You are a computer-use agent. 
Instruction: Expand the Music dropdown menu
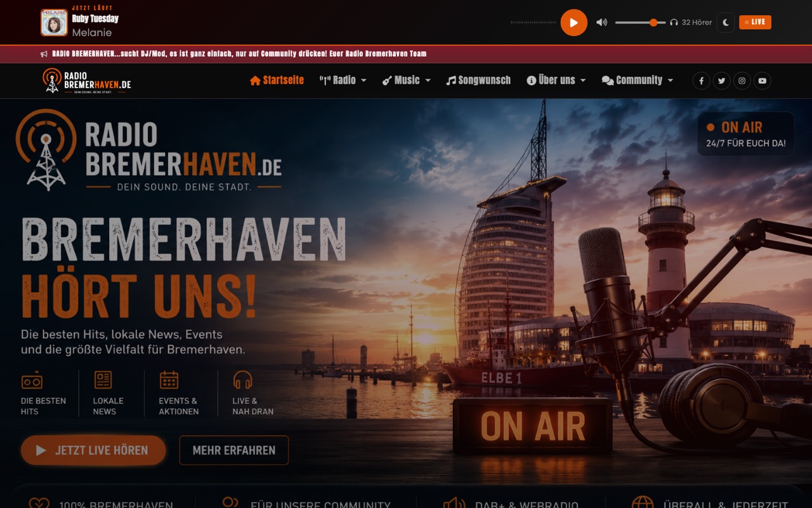[406, 80]
